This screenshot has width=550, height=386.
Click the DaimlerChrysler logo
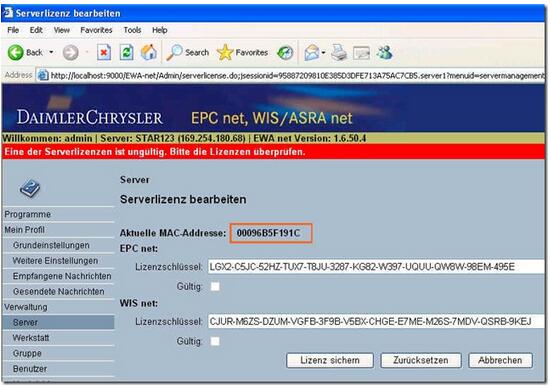[90, 118]
